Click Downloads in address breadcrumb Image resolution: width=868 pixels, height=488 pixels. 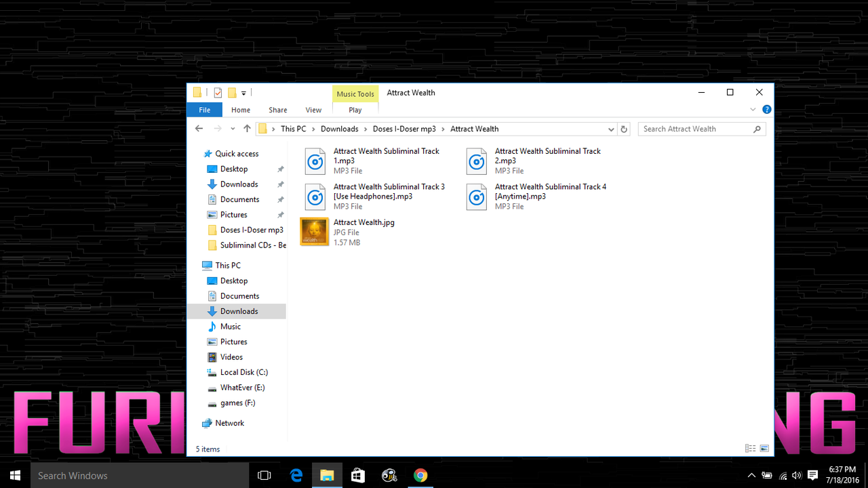click(339, 129)
